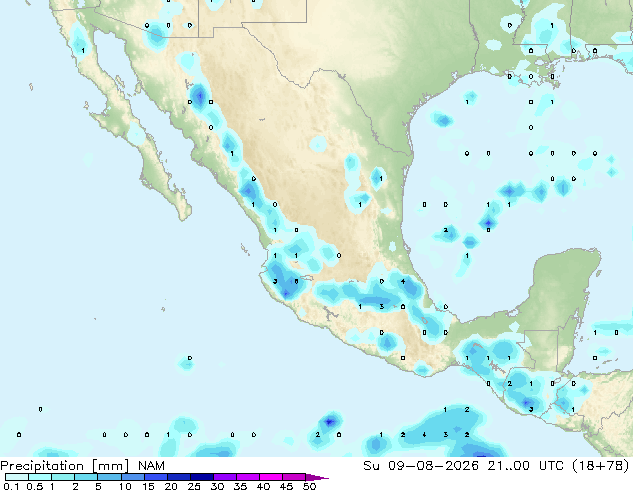Click the "21..00 UTC" time text

526,465
